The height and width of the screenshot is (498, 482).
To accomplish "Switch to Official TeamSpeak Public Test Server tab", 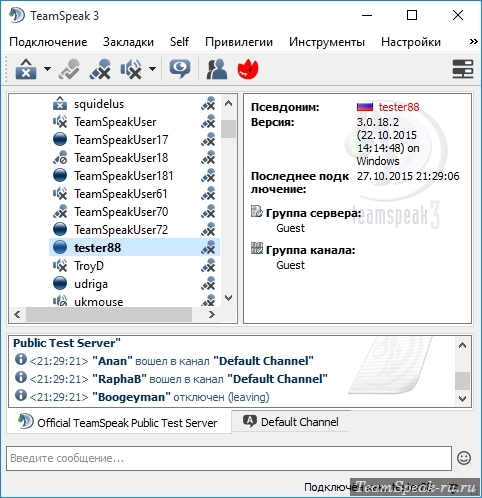I will click(119, 423).
